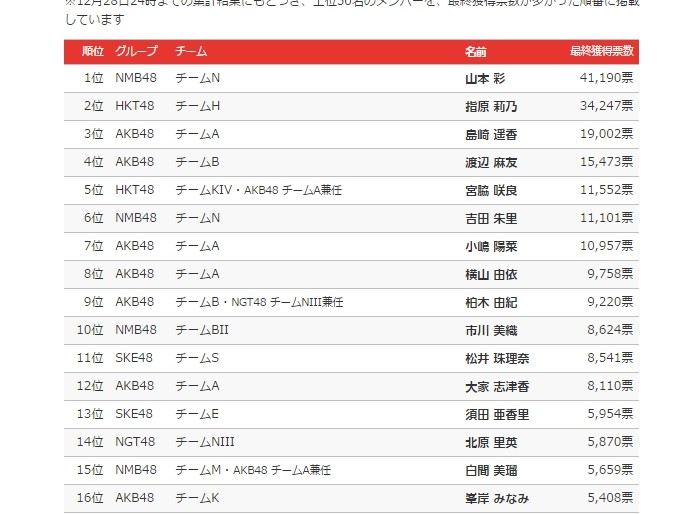
Task: Click team cell チームBII
Action: 202,330
